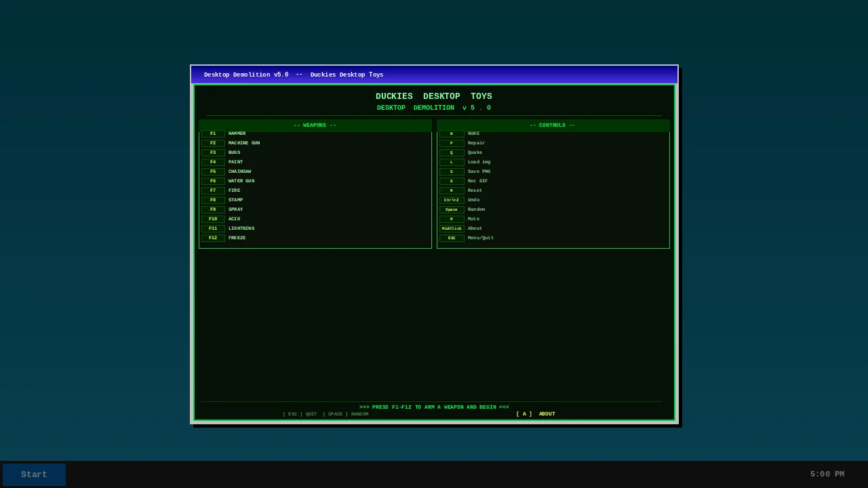The image size is (868, 488).
Task: Click the M key box for Mute
Action: coord(452,219)
